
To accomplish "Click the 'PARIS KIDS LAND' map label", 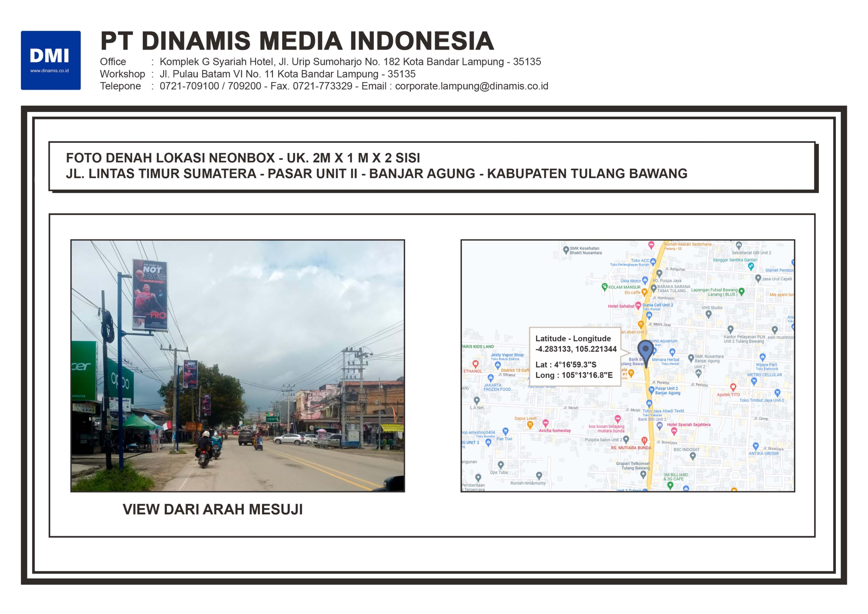I will tap(478, 346).
